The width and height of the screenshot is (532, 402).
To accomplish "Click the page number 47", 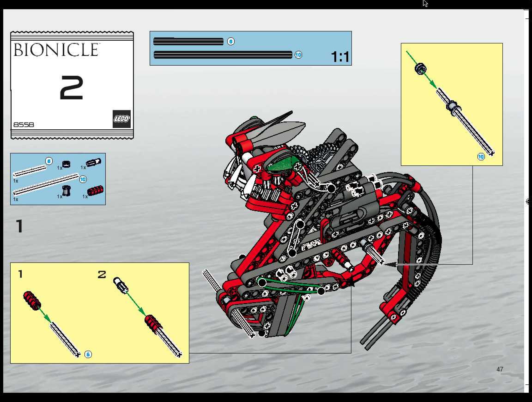I will click(x=499, y=369).
